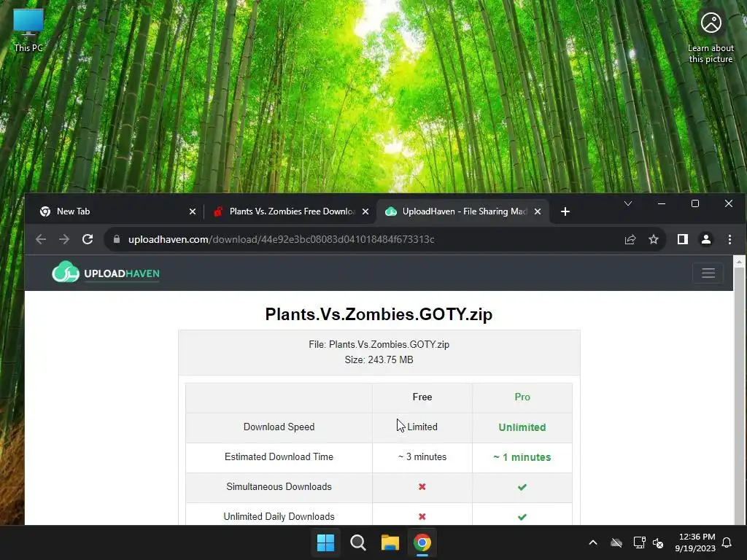Click the Size: 243.75 MB text
The image size is (747, 560).
[x=379, y=359]
